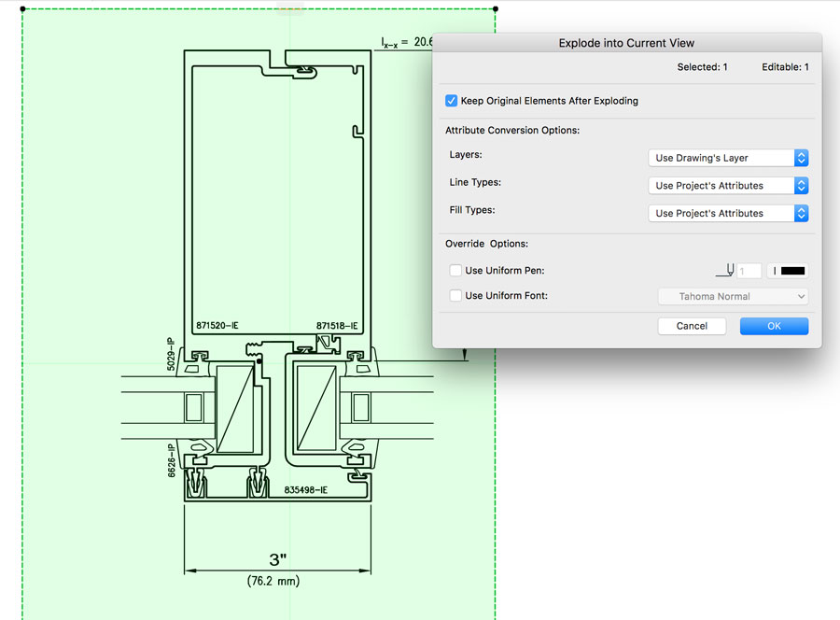Open the Tahoma Normal font dropdown

(733, 296)
